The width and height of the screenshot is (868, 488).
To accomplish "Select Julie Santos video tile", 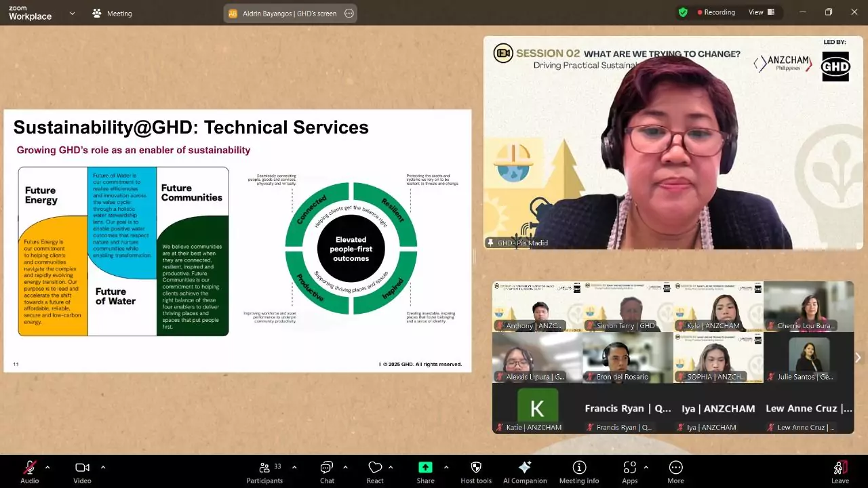I will pos(809,357).
